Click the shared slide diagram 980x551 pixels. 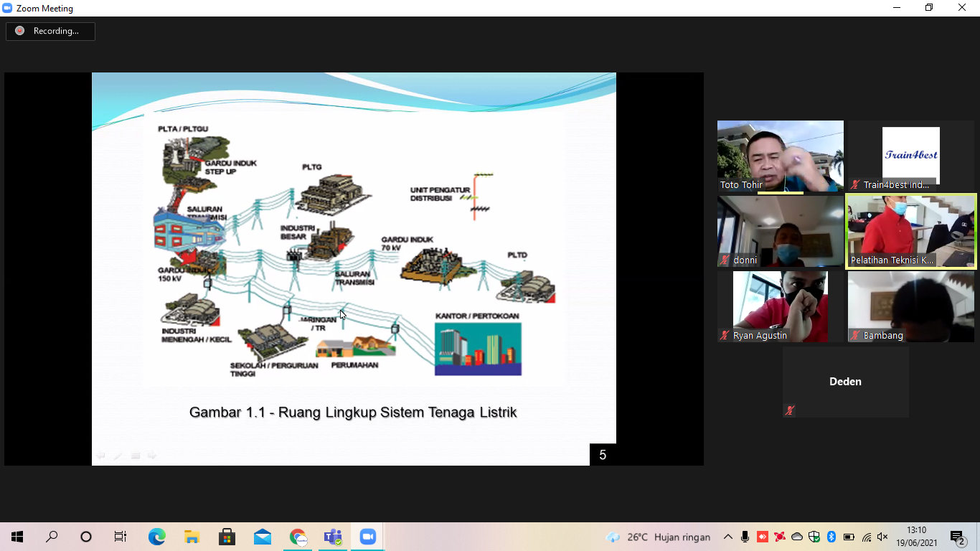[354, 251]
